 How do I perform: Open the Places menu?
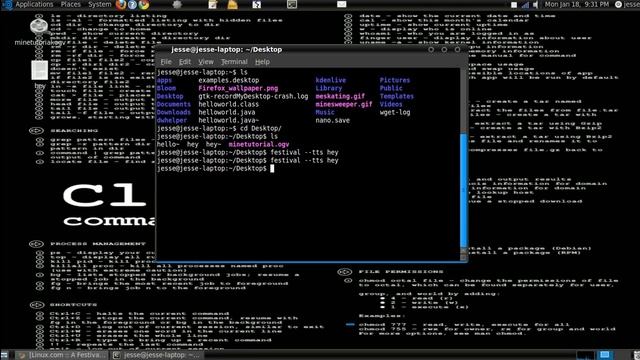[x=71, y=4]
